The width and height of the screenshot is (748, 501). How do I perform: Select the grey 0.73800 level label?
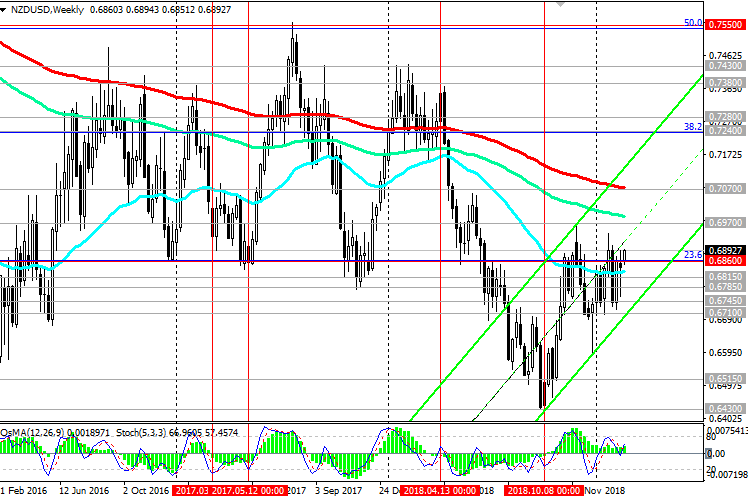[x=725, y=83]
